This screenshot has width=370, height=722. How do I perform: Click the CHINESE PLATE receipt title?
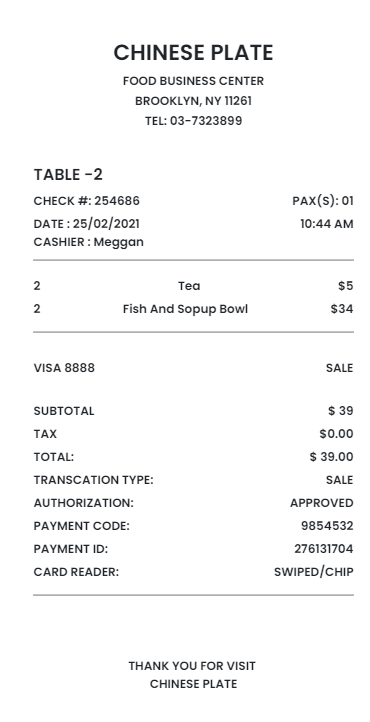pyautogui.click(x=193, y=52)
